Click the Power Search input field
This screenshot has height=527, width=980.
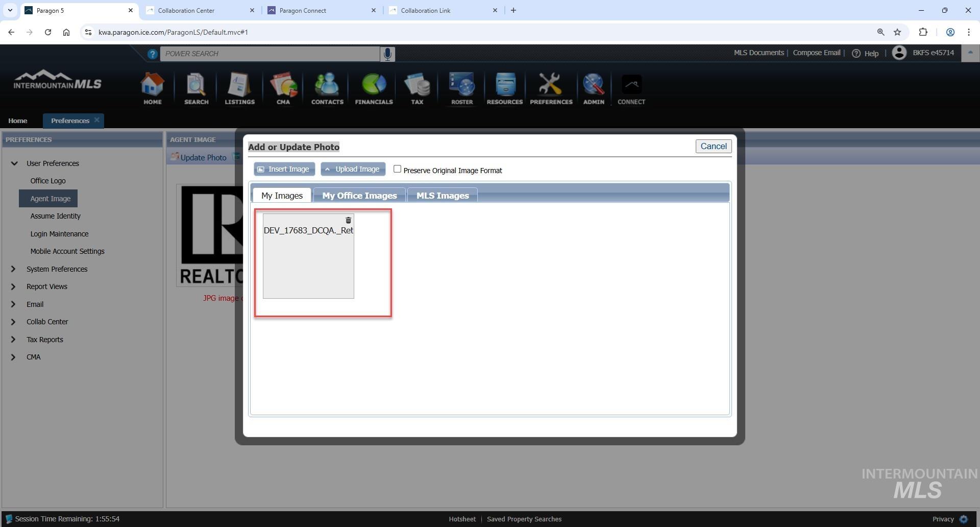(269, 54)
